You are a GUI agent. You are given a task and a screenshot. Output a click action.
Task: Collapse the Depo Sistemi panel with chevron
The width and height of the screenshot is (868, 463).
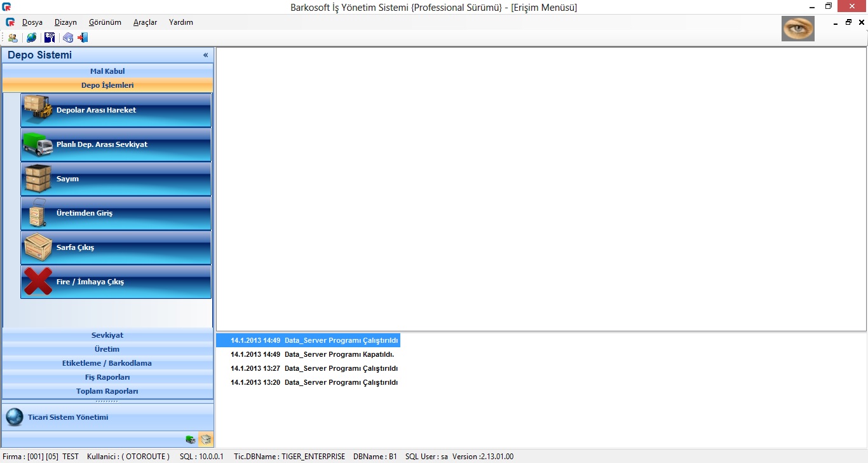[x=205, y=55]
